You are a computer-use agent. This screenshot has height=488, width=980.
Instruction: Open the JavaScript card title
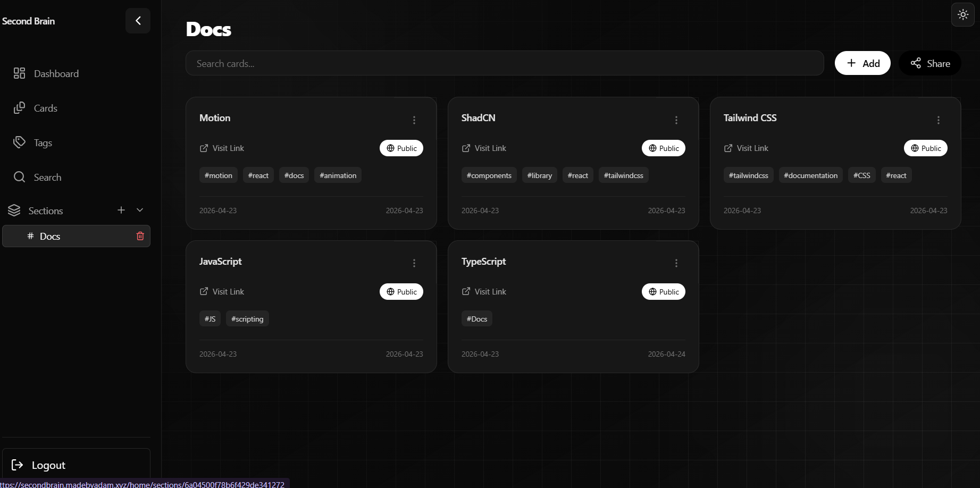221,262
